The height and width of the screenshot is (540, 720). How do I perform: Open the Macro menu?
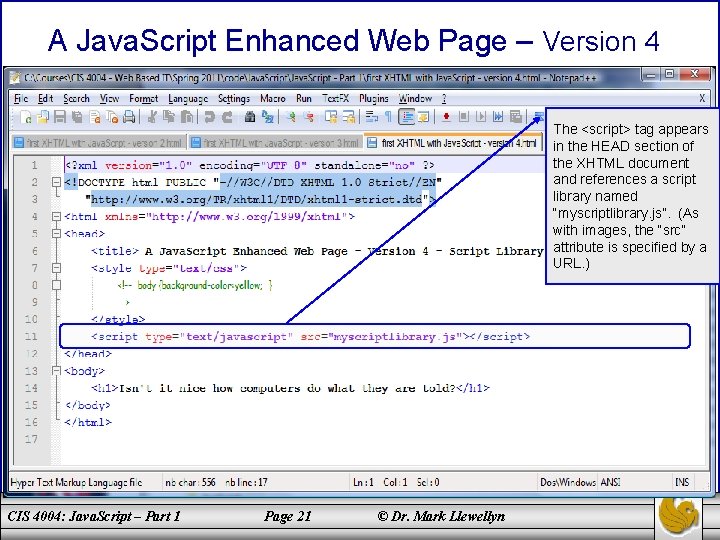(273, 99)
